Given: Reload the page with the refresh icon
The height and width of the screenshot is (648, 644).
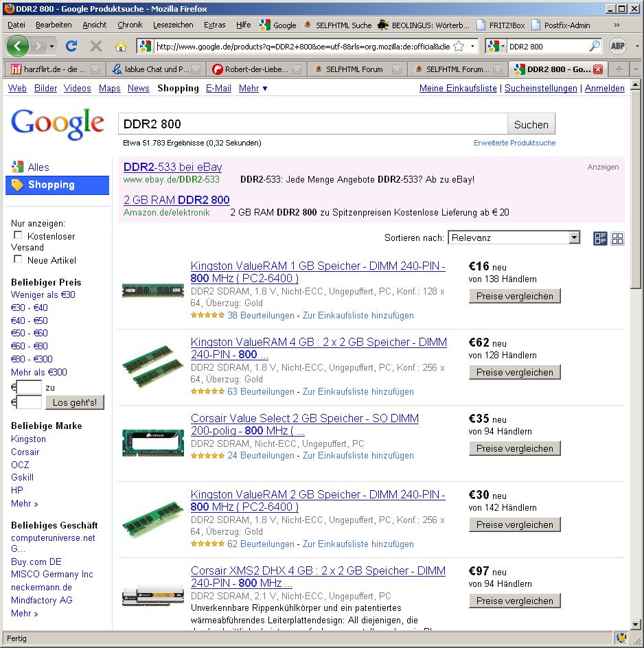Looking at the screenshot, I should click(71, 46).
